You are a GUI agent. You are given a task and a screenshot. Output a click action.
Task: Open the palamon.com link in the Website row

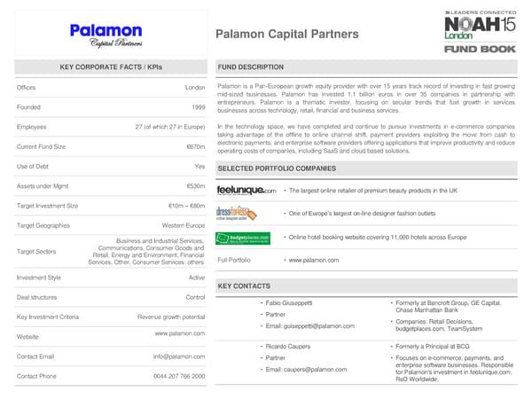point(180,333)
